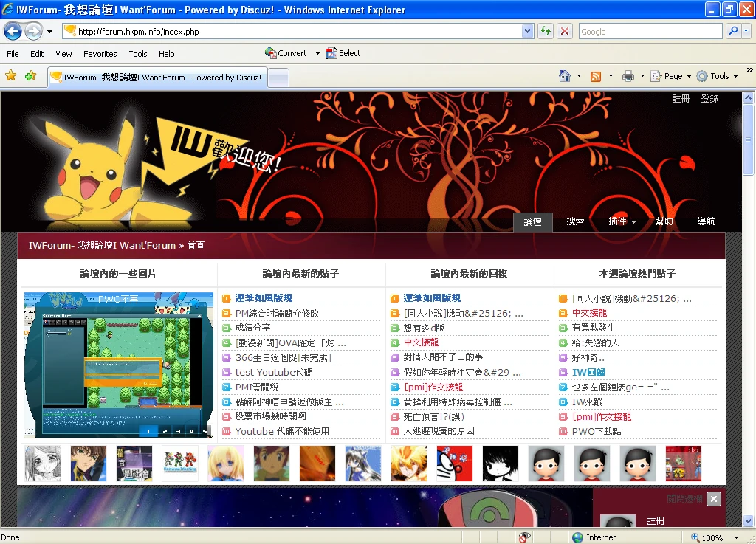The width and height of the screenshot is (756, 544).
Task: Click the black silhouette avatar thumbnail
Action: click(501, 464)
